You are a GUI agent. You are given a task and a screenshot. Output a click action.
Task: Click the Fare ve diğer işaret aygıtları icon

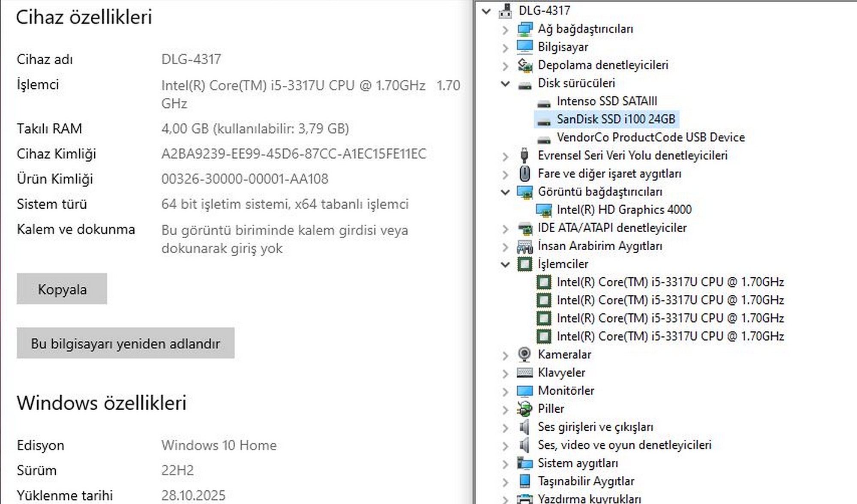[524, 174]
